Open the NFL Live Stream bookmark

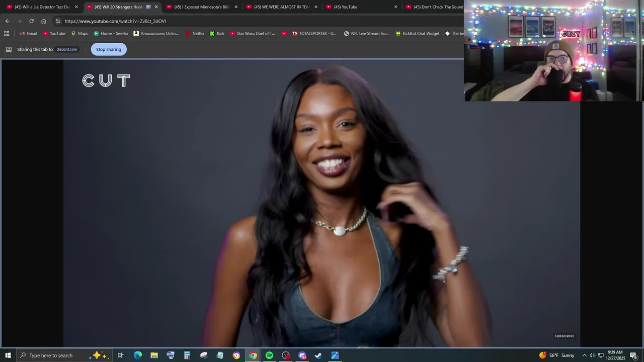tap(366, 34)
